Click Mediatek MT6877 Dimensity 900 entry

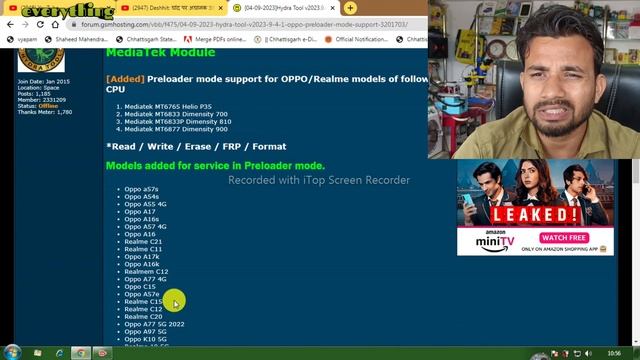(x=176, y=129)
